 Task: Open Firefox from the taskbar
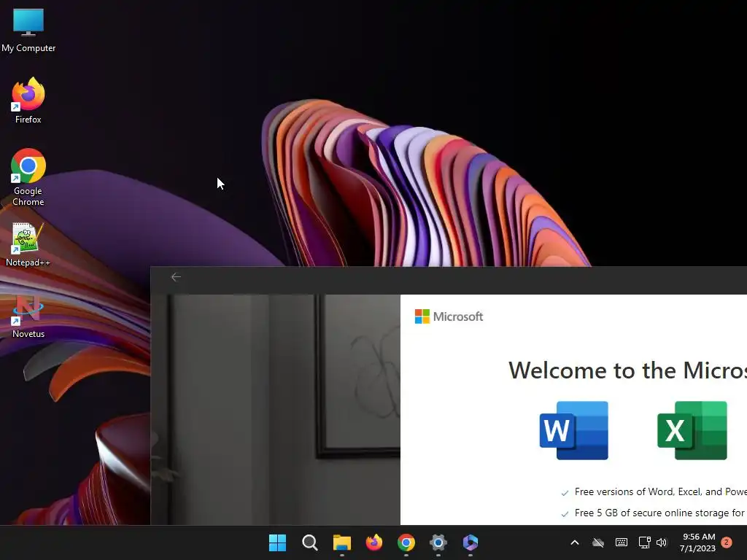pos(374,542)
